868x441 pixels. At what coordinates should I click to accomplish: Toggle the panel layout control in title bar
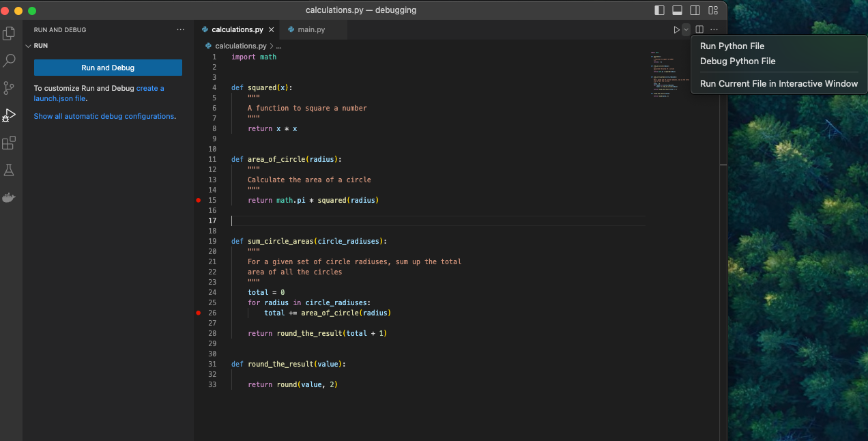tap(678, 10)
